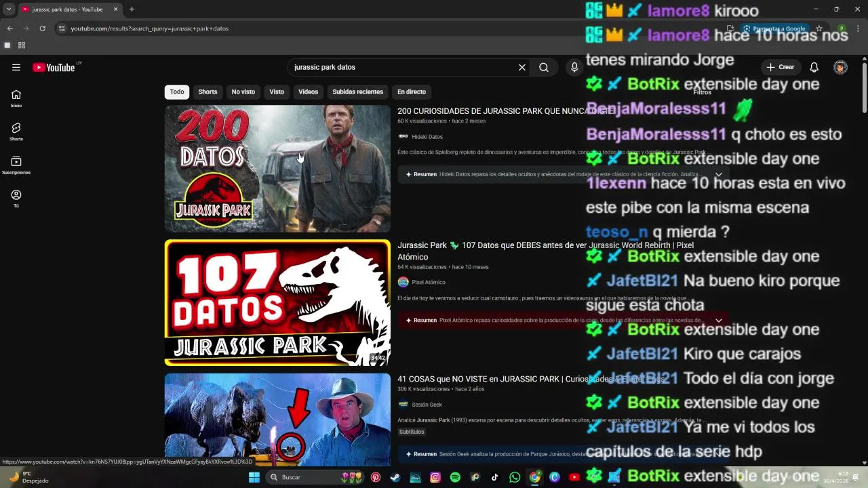Open the Chrome tab search dropdown

pyautogui.click(x=9, y=9)
